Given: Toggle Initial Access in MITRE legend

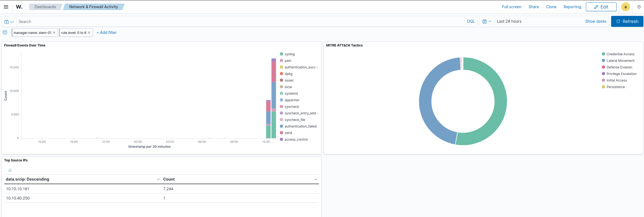Looking at the screenshot, I should [617, 80].
